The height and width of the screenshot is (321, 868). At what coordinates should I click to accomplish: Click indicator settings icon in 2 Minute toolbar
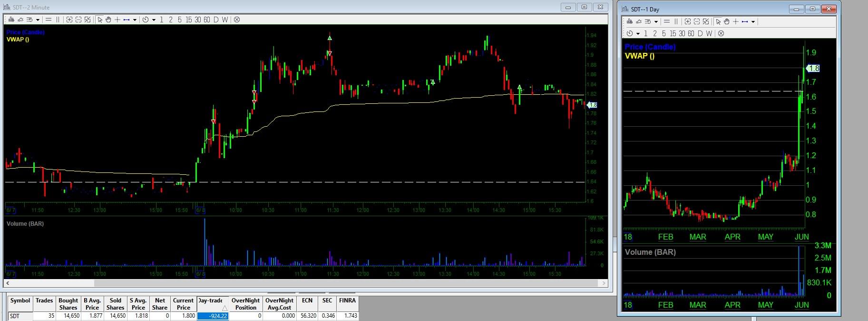29,20
